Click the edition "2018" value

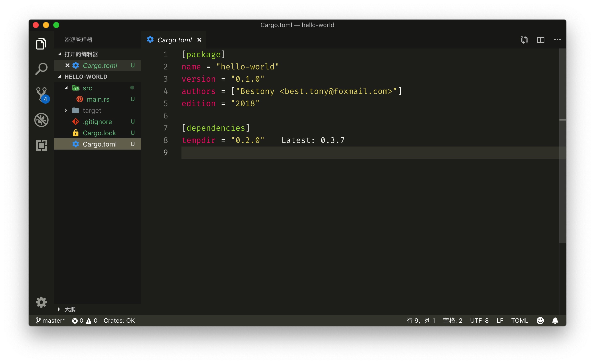[245, 103]
